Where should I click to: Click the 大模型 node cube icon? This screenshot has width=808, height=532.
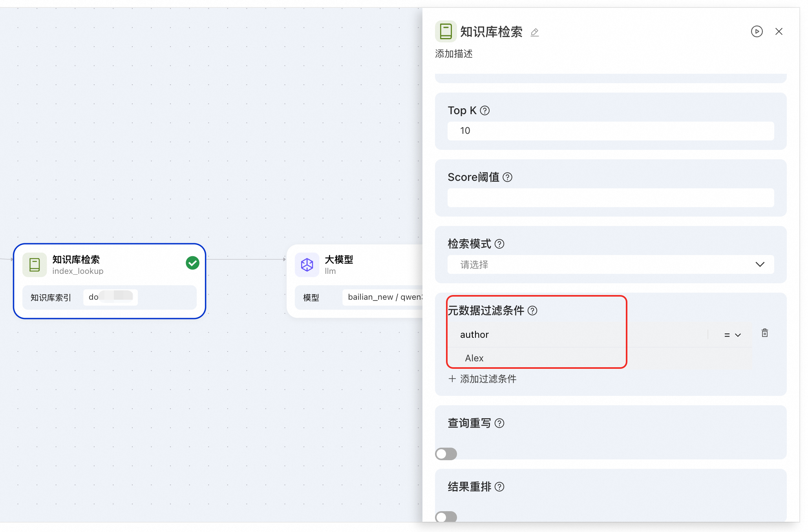(x=307, y=265)
